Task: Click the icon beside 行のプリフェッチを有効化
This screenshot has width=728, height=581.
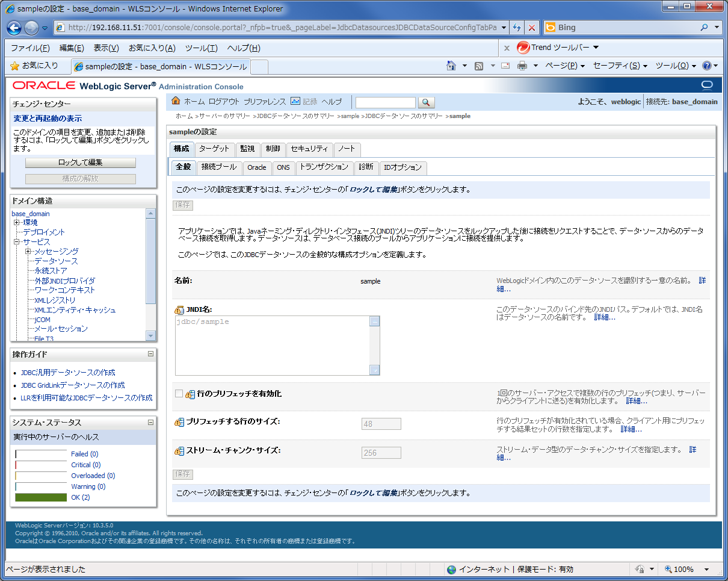Action: 190,394
